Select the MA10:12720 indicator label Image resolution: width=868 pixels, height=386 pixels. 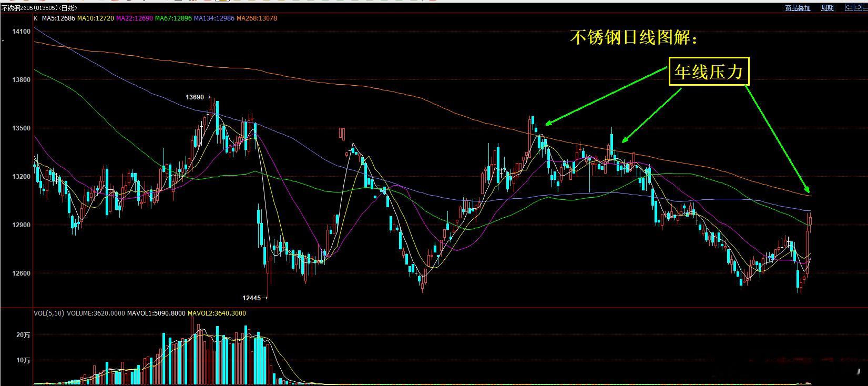(95, 18)
